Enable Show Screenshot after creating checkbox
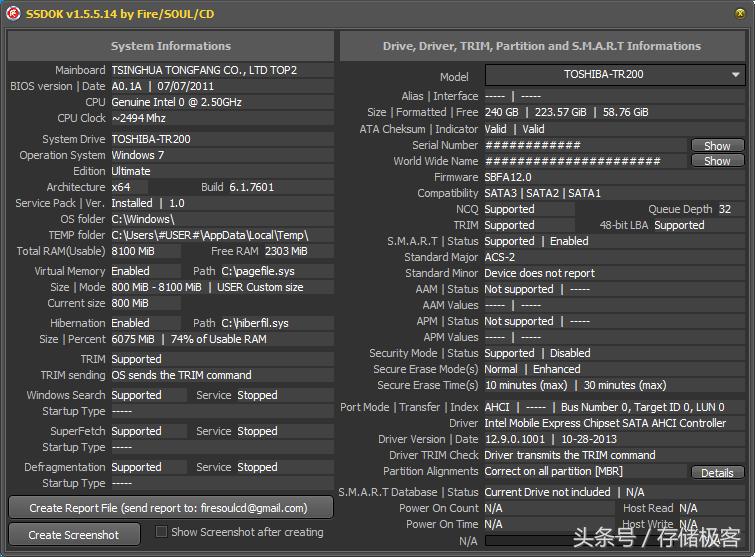Image resolution: width=755 pixels, height=557 pixels. (x=161, y=533)
